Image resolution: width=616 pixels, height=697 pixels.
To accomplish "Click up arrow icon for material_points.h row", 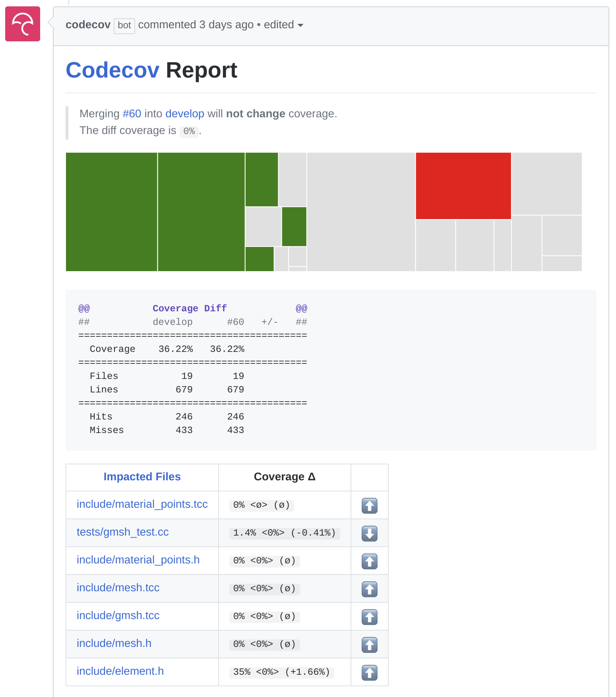I will pyautogui.click(x=370, y=561).
